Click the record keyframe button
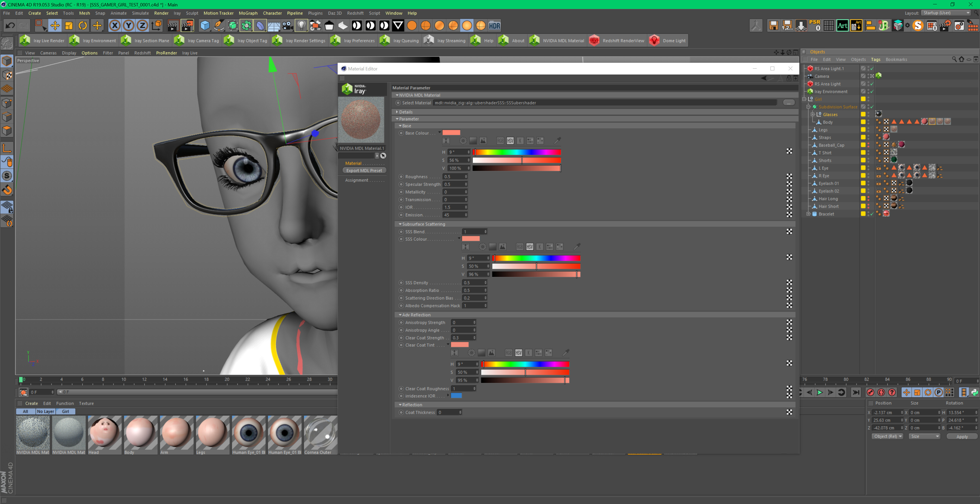 (870, 392)
